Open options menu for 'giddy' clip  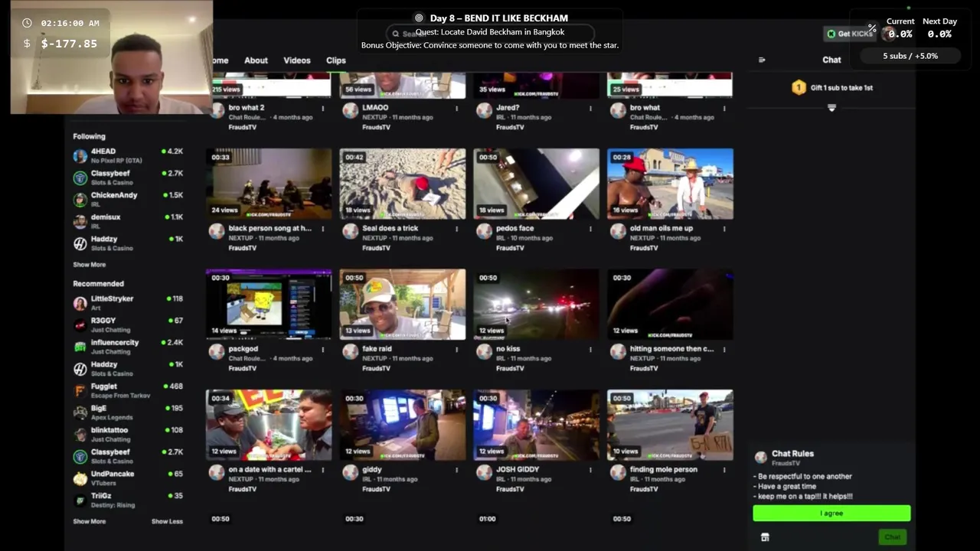pos(456,470)
